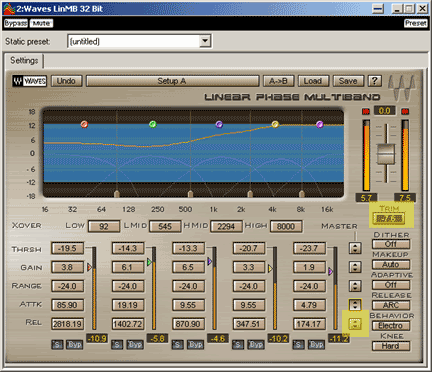
Task: Change the Release ARC selector
Action: pyautogui.click(x=391, y=305)
